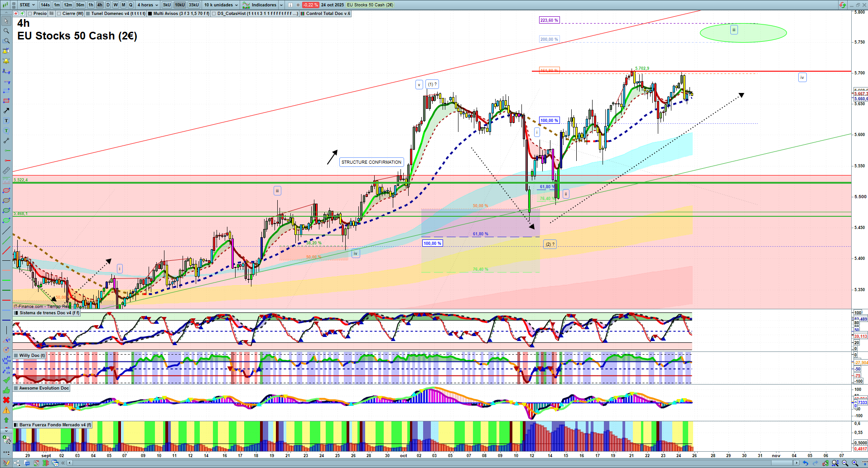Open the Indicadores button

tap(260, 5)
